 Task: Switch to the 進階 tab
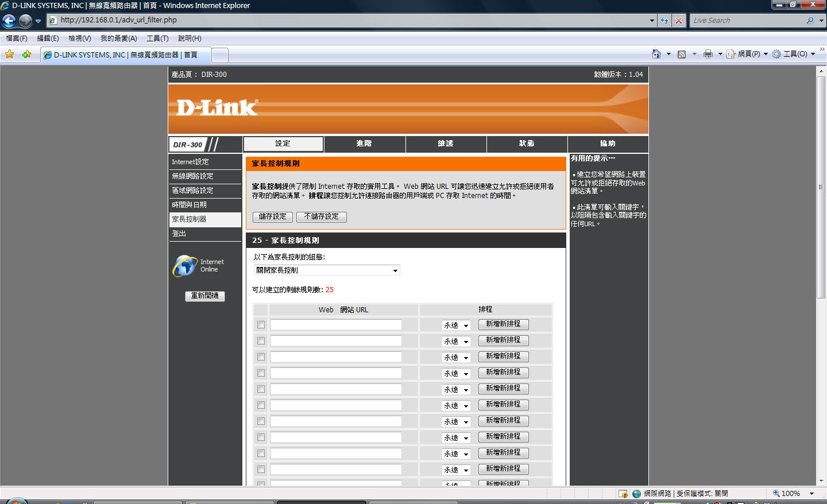click(365, 144)
